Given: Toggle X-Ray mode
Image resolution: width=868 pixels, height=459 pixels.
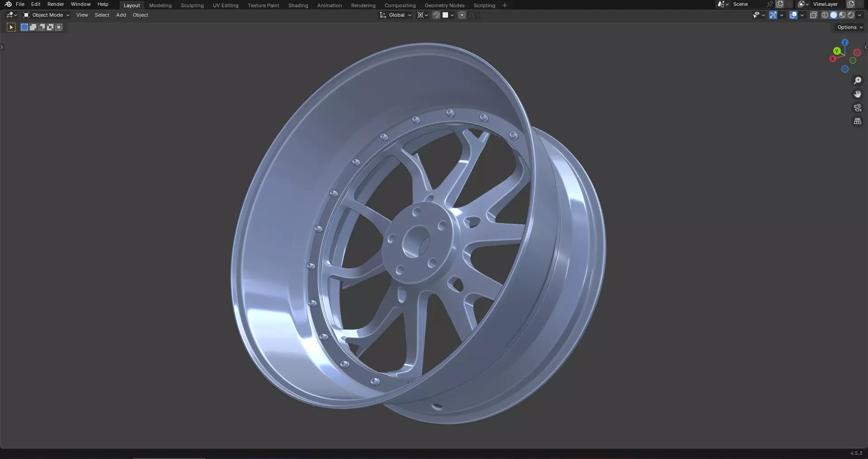Looking at the screenshot, I should pos(813,15).
